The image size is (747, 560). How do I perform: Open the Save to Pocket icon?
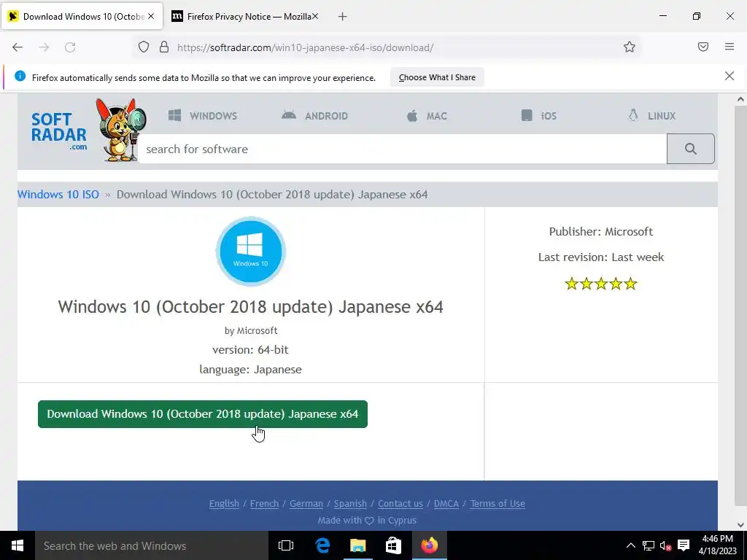703,47
